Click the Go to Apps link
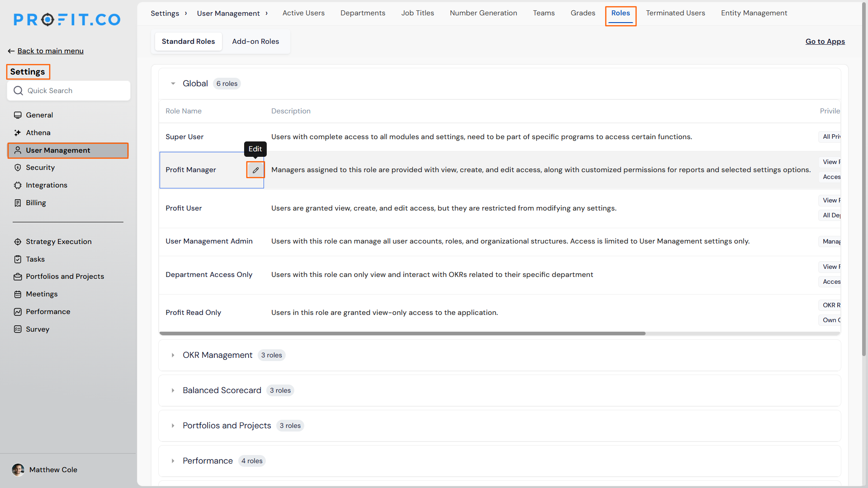Screen dimensions: 868x488 [x=825, y=42]
